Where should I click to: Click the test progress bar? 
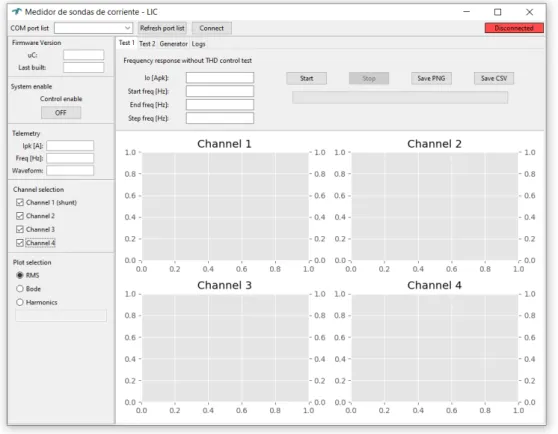coord(400,97)
